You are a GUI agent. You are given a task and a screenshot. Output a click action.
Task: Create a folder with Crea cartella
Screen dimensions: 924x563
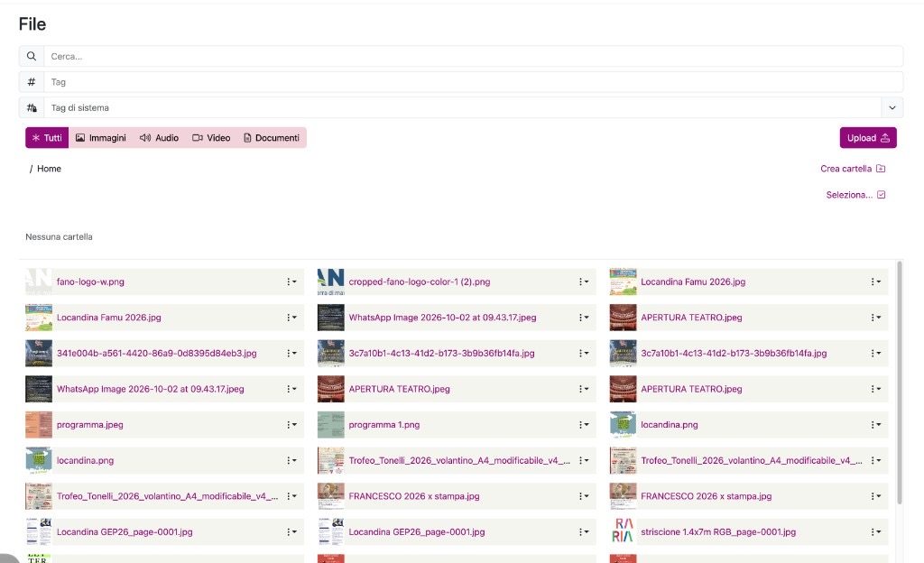click(853, 169)
